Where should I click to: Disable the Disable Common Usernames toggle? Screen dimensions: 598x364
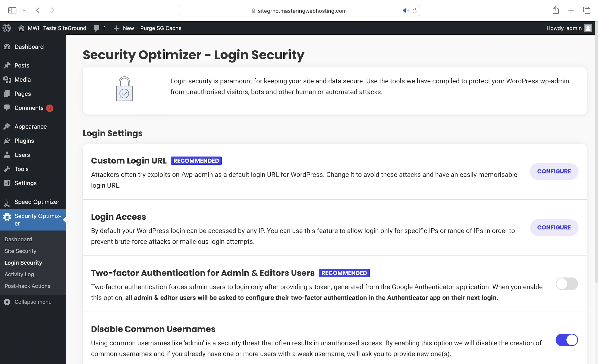(x=566, y=340)
